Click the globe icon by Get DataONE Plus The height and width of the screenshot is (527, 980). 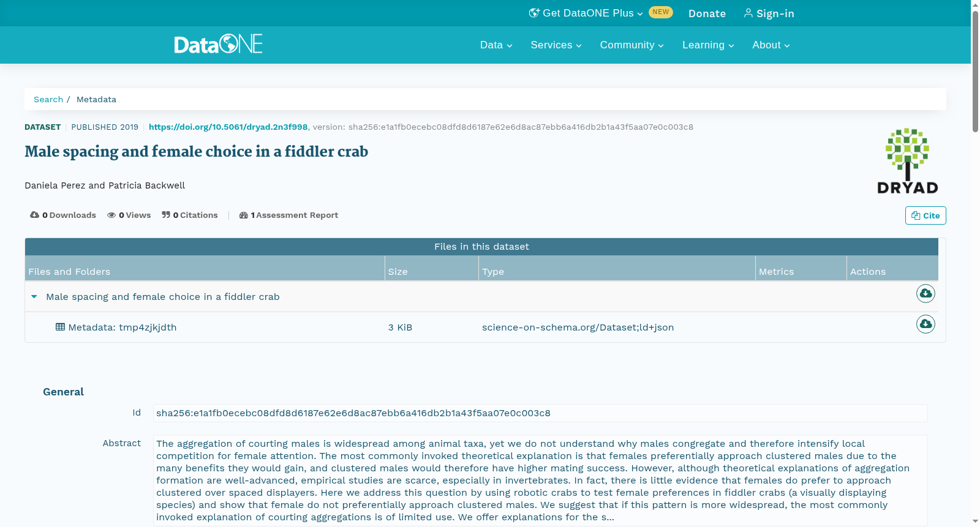(x=534, y=13)
